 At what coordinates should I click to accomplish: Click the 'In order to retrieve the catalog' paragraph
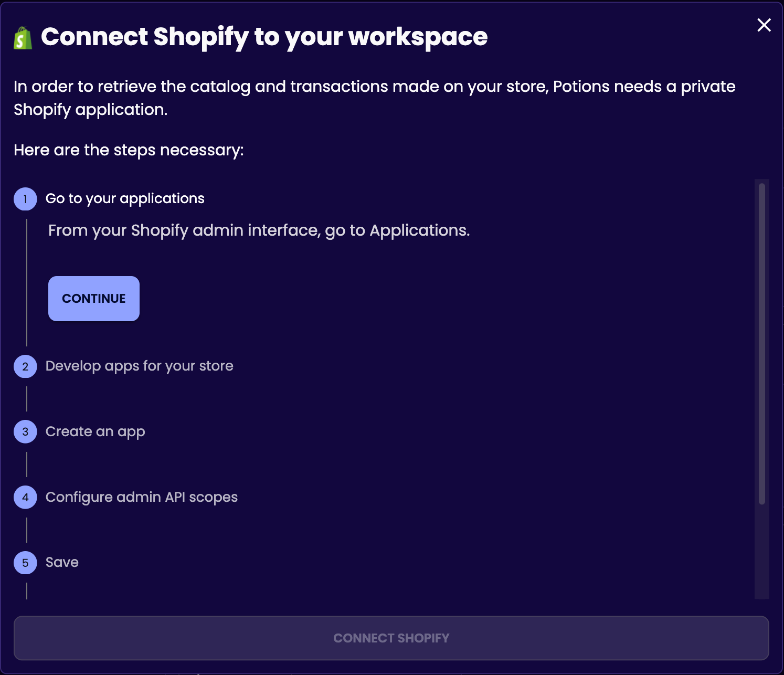pos(375,98)
